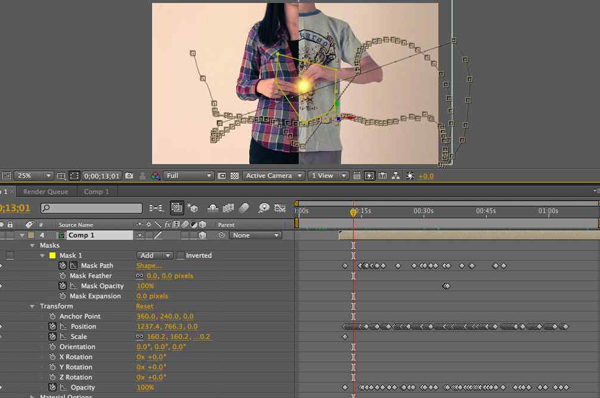Image resolution: width=600 pixels, height=398 pixels.
Task: Click the Comp 1 layer 3D cube switch
Action: (202, 235)
